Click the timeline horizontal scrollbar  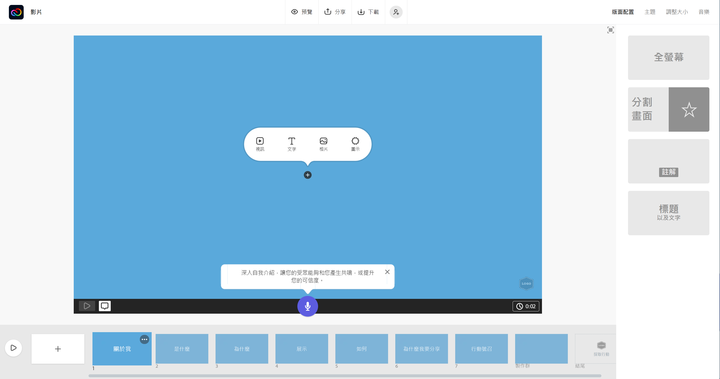tap(345, 376)
